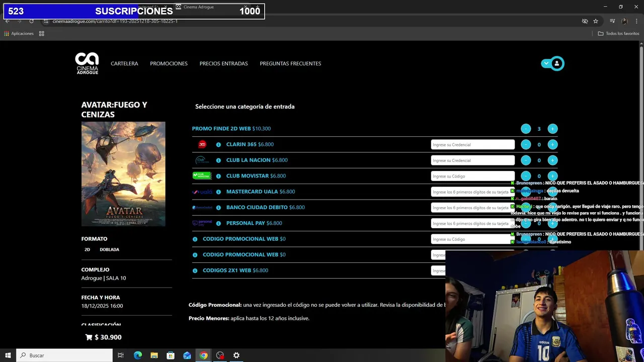This screenshot has width=644, height=362.
Task: Focus BANCO CIUDAD DEBITO card digits field
Action: click(x=473, y=208)
